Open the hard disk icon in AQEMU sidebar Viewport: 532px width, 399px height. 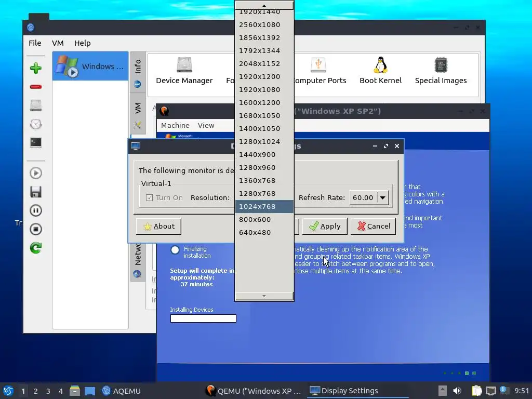pyautogui.click(x=36, y=105)
